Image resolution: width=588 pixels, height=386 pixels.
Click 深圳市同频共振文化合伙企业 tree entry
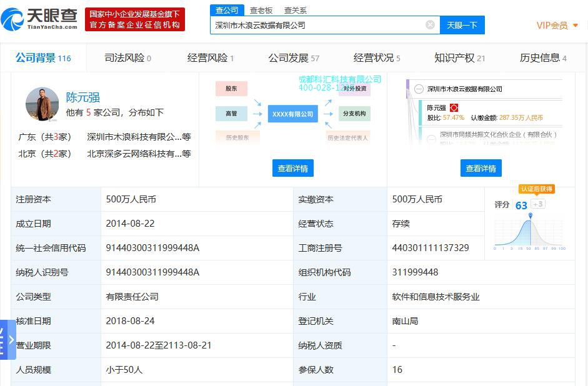click(499, 134)
